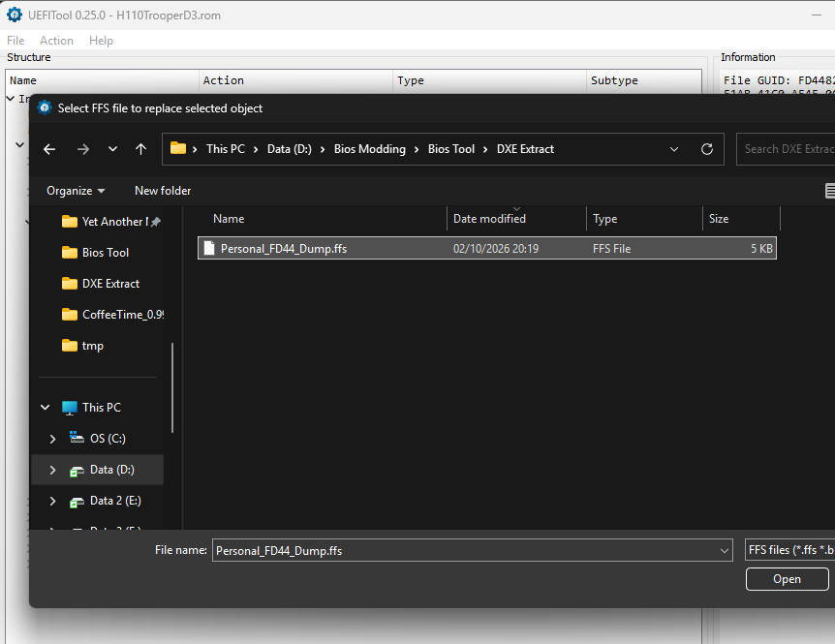The image size is (835, 644).
Task: Open the Yet Another folder in quick access
Action: 111,222
